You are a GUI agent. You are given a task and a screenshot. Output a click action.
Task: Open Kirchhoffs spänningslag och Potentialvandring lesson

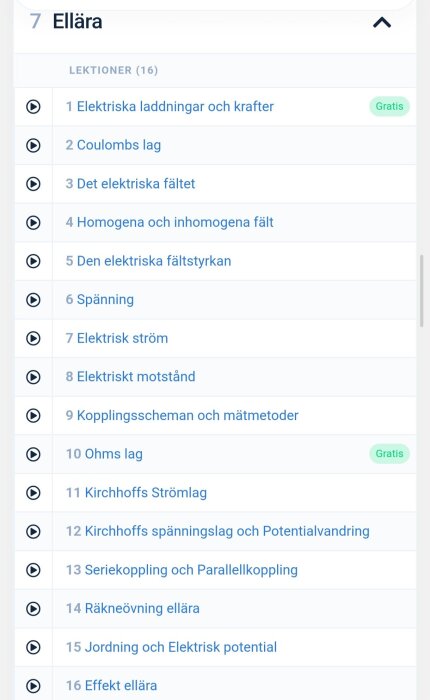(x=217, y=531)
